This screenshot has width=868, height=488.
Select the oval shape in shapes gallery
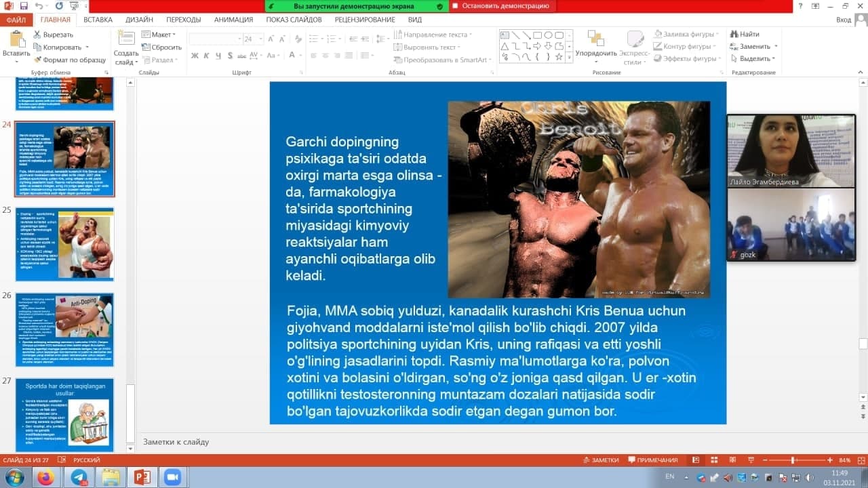(548, 35)
